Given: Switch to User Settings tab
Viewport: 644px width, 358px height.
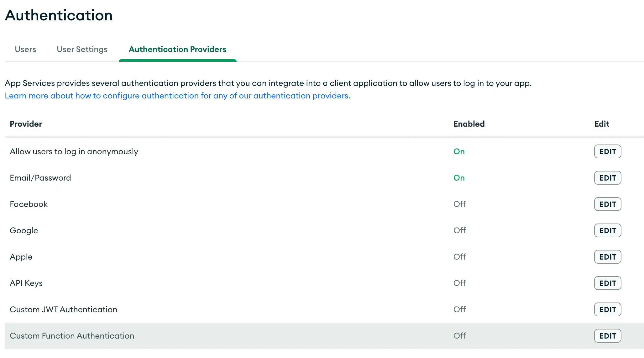Looking at the screenshot, I should coord(82,49).
